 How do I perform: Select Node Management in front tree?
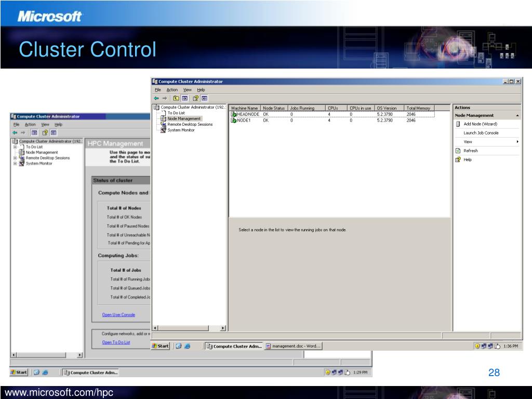(184, 119)
